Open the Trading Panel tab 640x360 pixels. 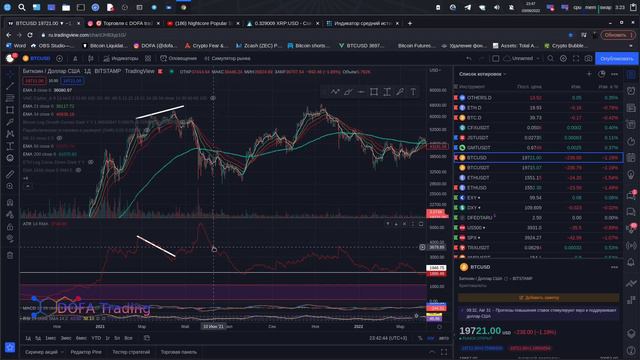(179, 352)
